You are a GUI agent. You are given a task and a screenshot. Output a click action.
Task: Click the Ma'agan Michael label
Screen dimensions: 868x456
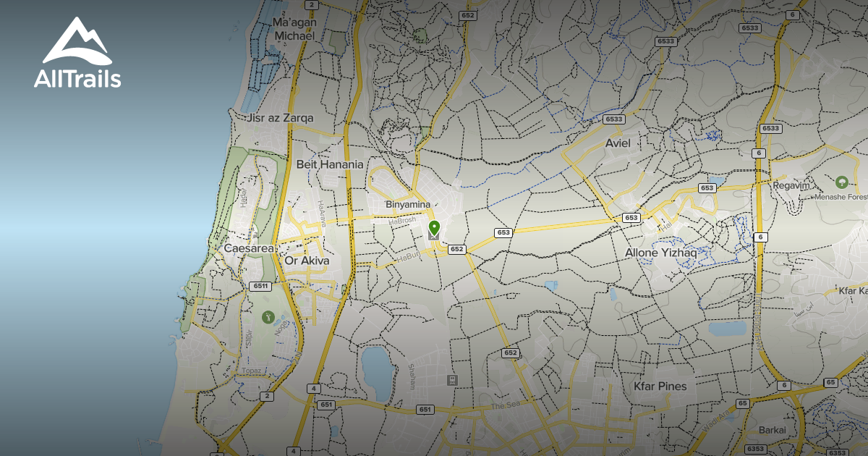point(294,29)
